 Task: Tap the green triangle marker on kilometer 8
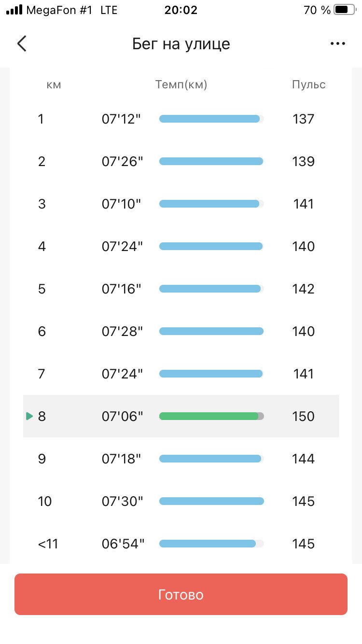pos(29,416)
